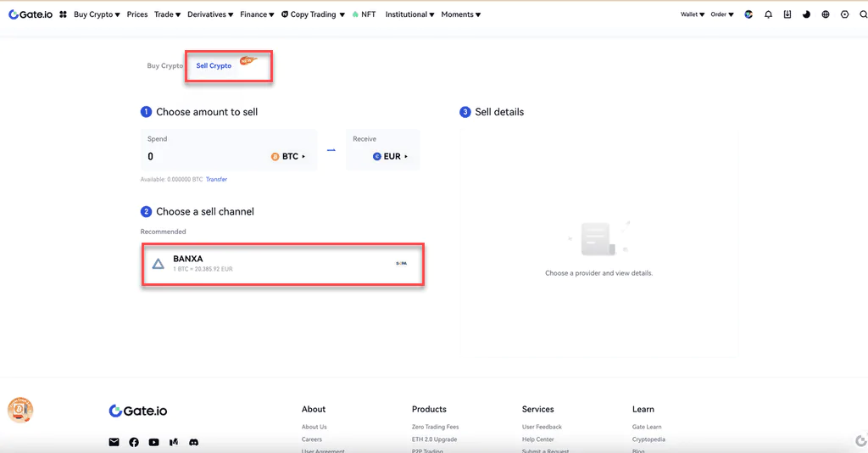Open Gate.io Facebook page icon

[x=134, y=442]
